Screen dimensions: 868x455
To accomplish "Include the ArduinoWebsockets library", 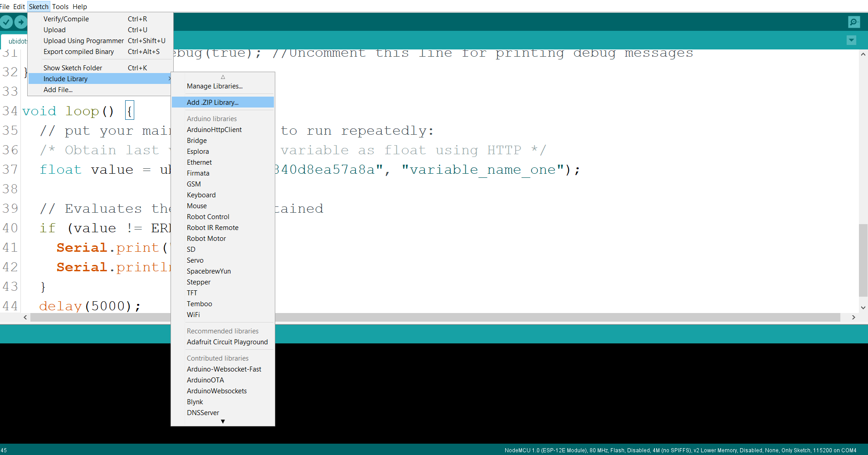I will [223, 391].
